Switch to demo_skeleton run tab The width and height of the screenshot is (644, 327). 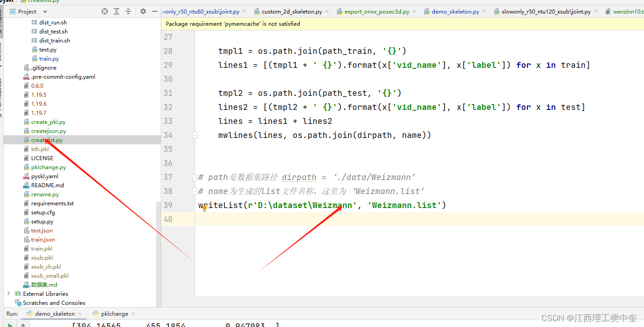pos(55,314)
